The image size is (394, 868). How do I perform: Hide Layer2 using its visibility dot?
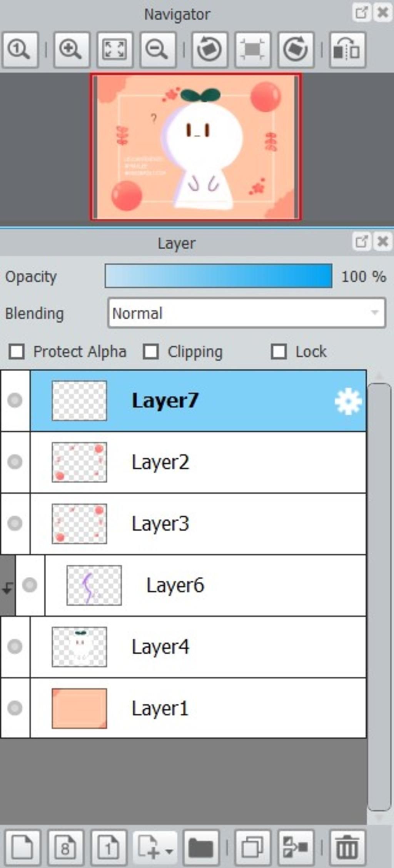pyautogui.click(x=15, y=462)
